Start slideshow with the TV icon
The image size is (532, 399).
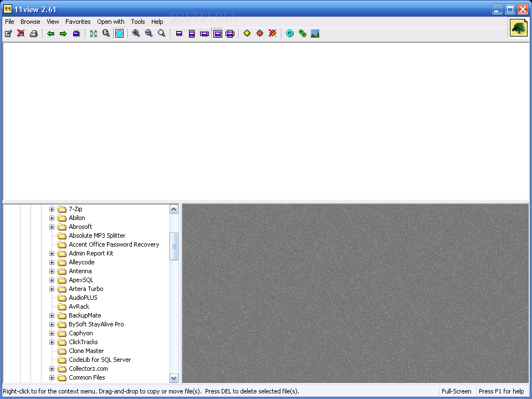pyautogui.click(x=76, y=33)
